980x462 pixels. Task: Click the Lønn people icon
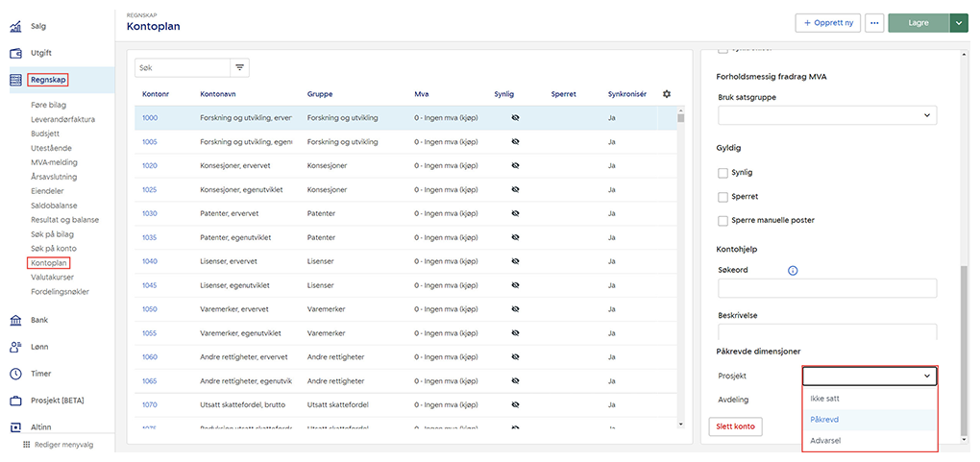pyautogui.click(x=16, y=347)
